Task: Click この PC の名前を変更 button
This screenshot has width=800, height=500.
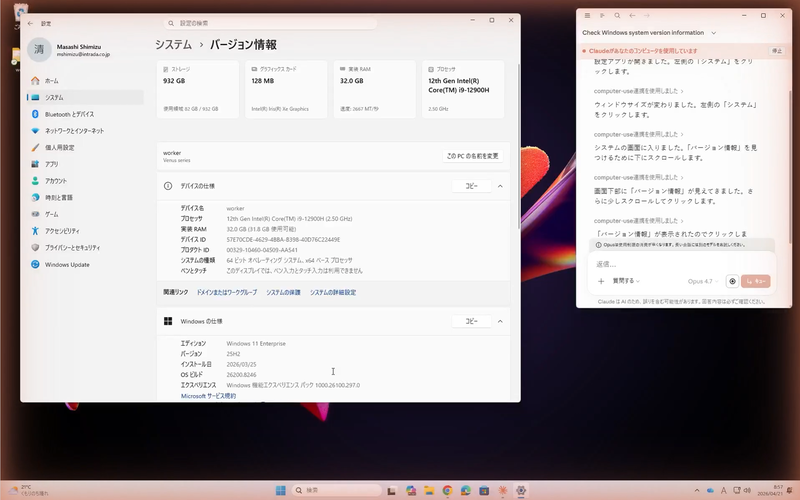Action: [x=472, y=156]
